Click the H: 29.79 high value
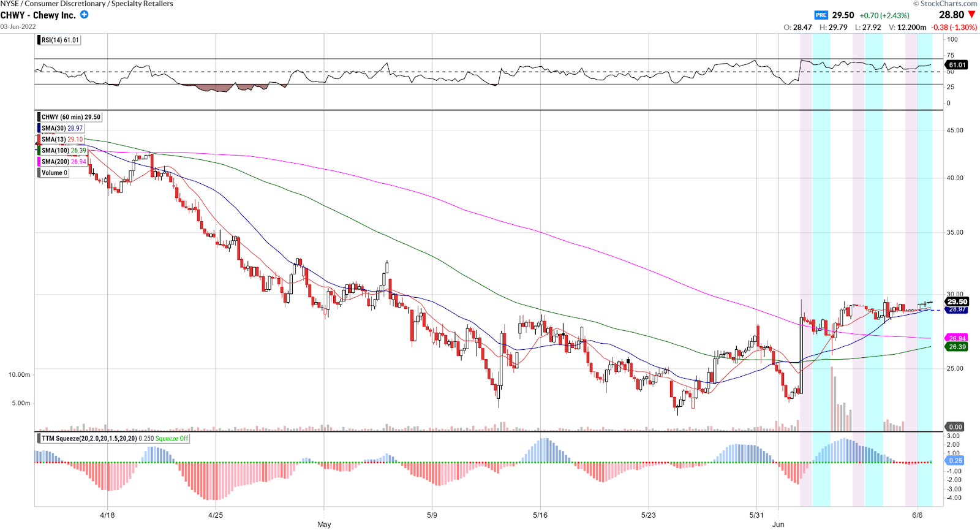Screen dimensions: 980x530 click(x=834, y=28)
